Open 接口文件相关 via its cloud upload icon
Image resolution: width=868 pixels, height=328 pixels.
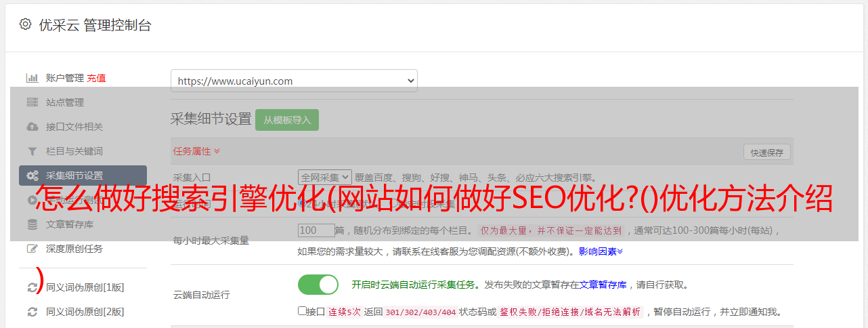[x=32, y=127]
